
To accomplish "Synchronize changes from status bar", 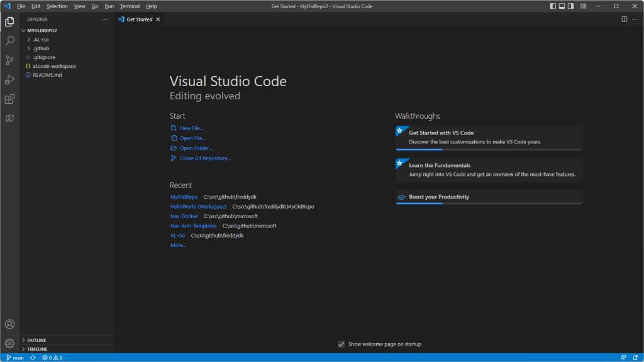I will 33,358.
